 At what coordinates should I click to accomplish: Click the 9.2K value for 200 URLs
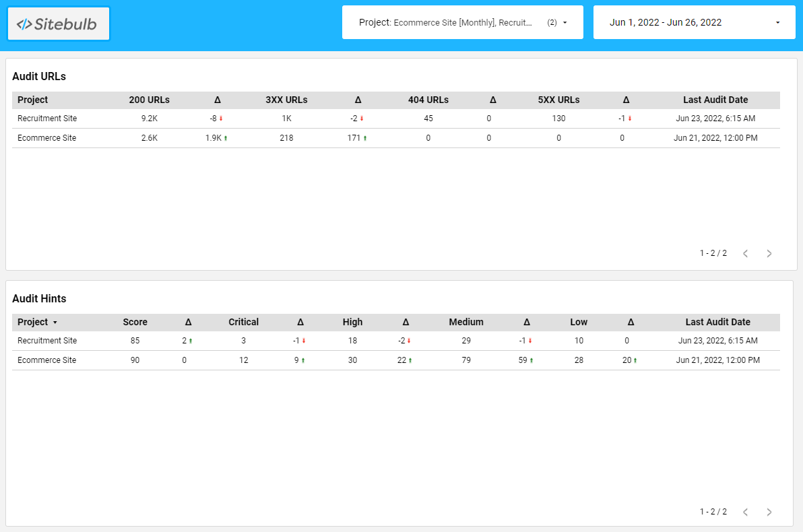coord(150,119)
